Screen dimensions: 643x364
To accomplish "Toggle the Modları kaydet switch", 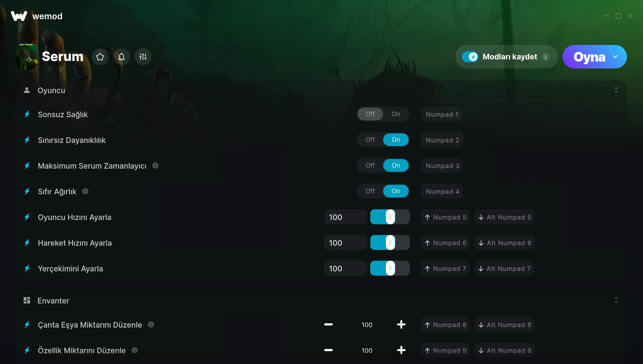I will [x=470, y=57].
